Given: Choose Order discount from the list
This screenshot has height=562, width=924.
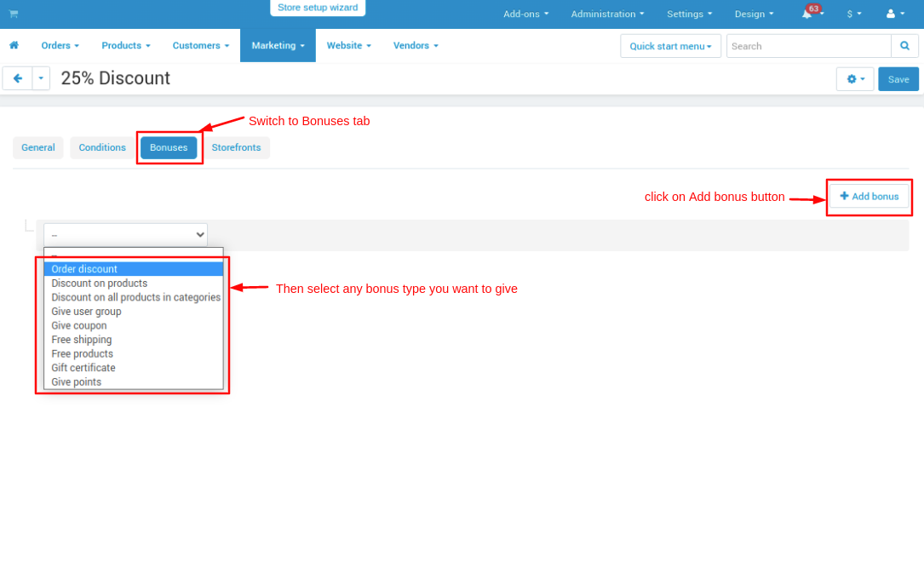Looking at the screenshot, I should [84, 269].
